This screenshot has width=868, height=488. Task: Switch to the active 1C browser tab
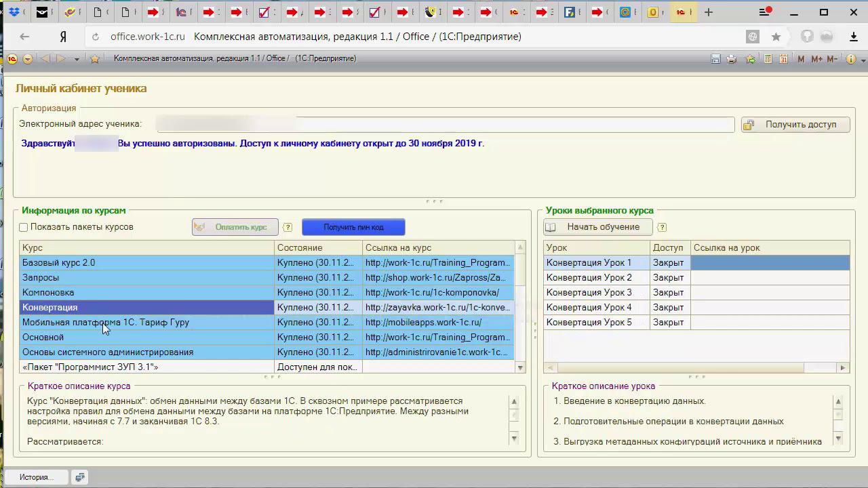(684, 12)
